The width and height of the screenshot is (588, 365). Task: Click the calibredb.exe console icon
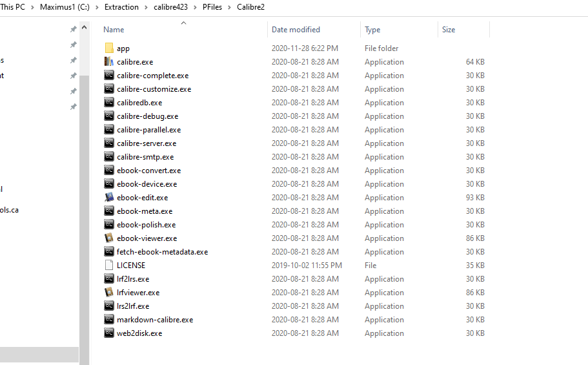[108, 102]
